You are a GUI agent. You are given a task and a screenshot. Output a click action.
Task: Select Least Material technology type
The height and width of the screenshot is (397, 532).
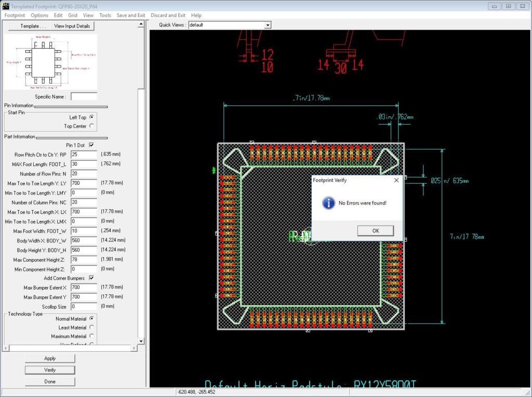pyautogui.click(x=91, y=327)
